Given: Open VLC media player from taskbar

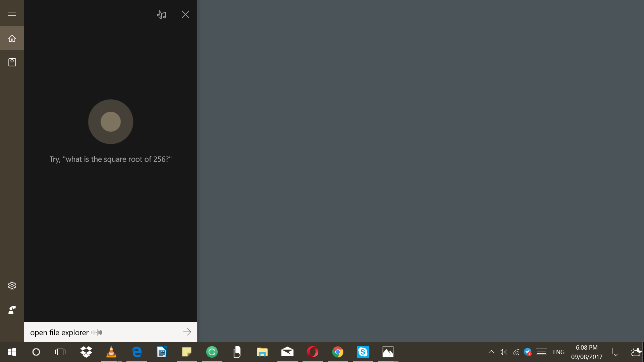Looking at the screenshot, I should point(111,352).
